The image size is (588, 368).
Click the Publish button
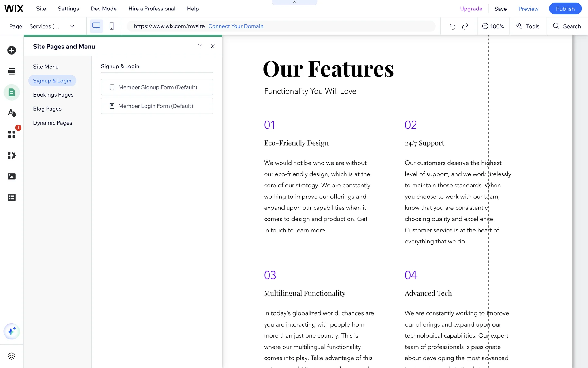[565, 9]
